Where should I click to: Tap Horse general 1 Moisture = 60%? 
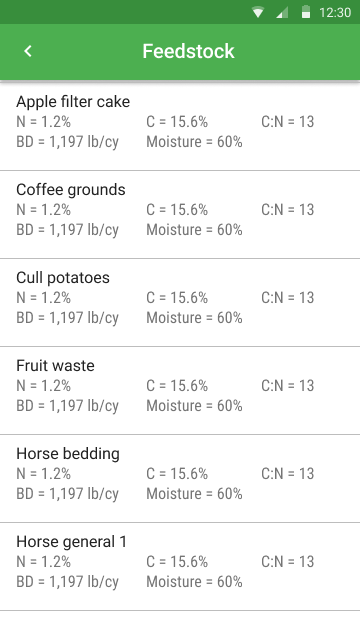[194, 582]
